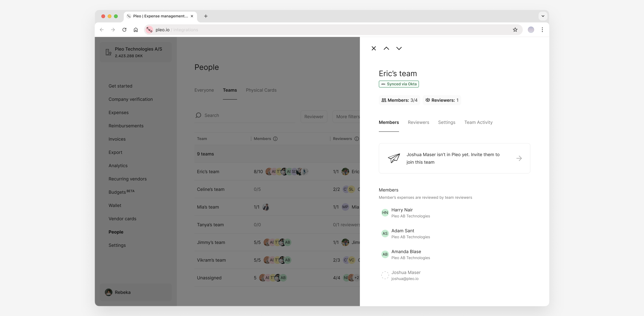Open the Unassigned row
Image resolution: width=644 pixels, height=316 pixels.
[x=277, y=278]
